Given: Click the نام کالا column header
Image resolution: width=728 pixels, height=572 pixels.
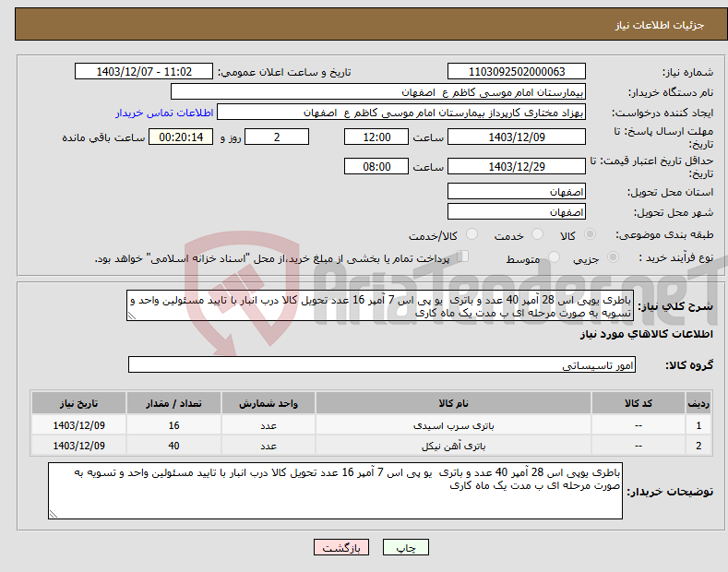Looking at the screenshot, I should pos(453,403).
